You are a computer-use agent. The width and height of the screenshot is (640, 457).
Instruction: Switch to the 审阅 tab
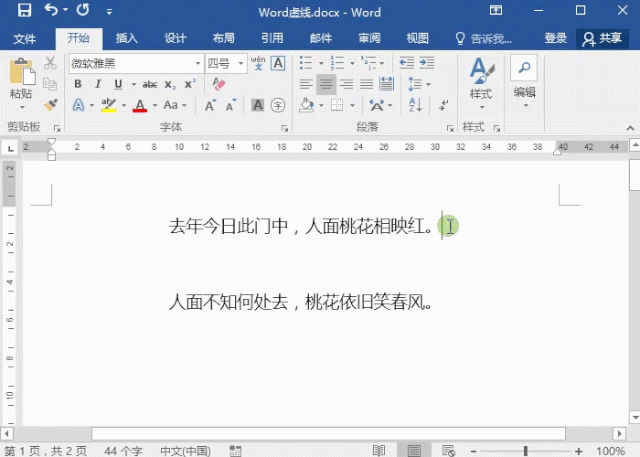(x=369, y=38)
